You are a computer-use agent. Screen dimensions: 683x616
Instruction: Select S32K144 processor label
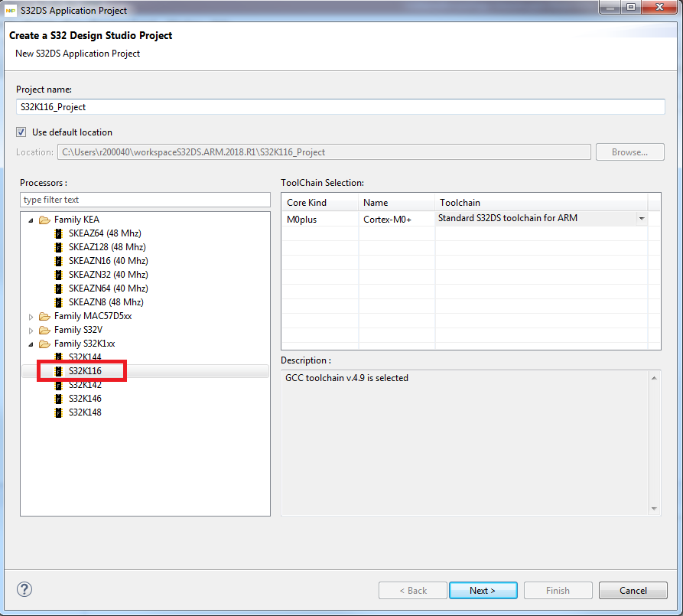coord(85,357)
